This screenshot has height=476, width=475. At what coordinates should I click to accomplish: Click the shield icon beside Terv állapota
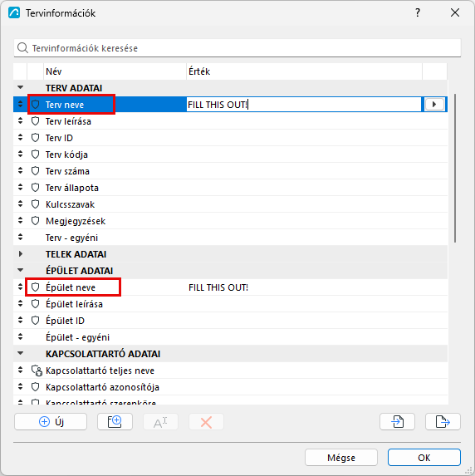click(x=35, y=188)
